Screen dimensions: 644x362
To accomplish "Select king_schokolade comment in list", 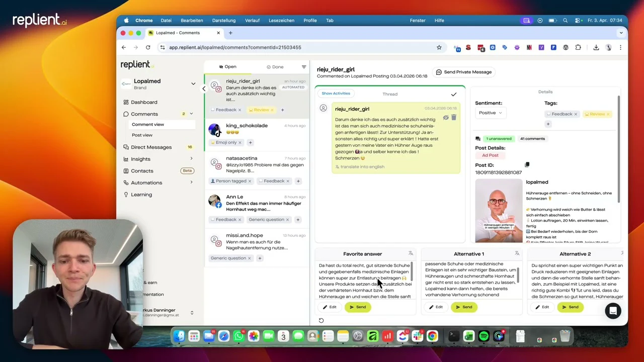I will (257, 135).
